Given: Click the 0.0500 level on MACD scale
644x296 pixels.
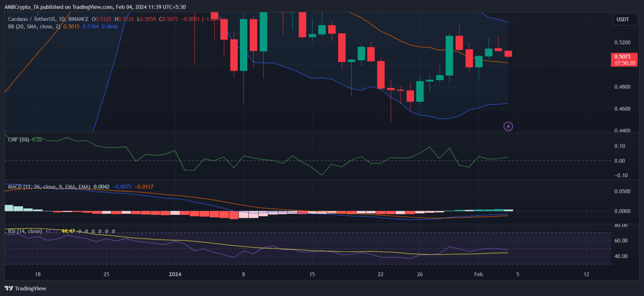Looking at the screenshot, I should [622, 191].
